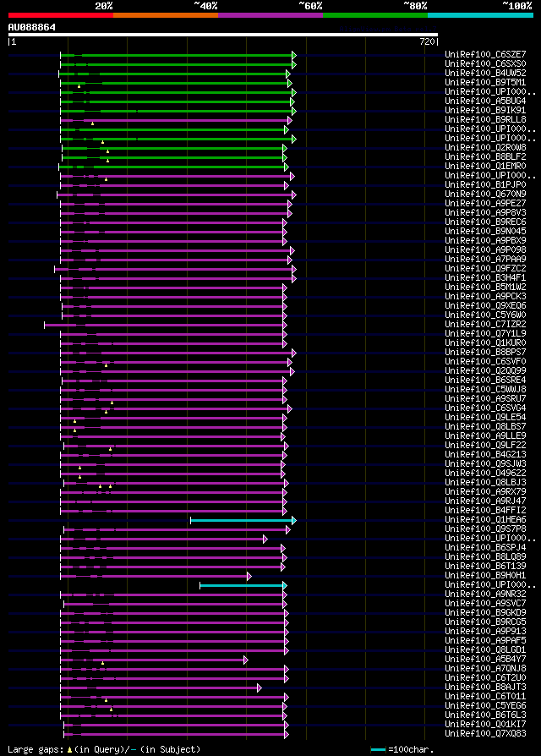Select the UniRef100_Q9FZC2 label
The width and height of the screenshot is (541, 756).
tap(485, 269)
